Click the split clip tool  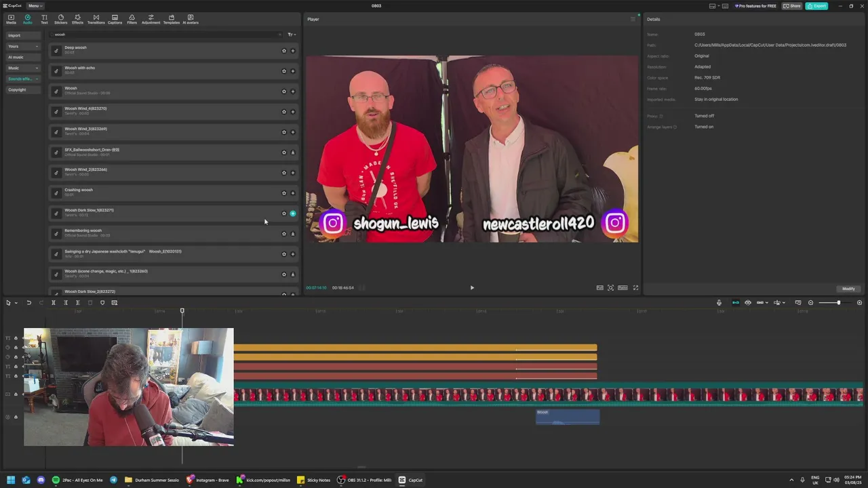54,303
